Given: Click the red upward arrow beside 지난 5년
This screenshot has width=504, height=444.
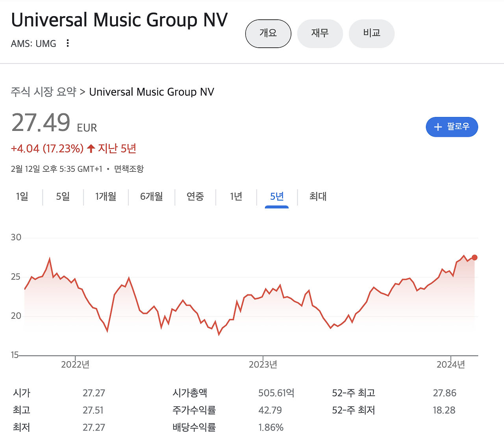Looking at the screenshot, I should pos(90,148).
